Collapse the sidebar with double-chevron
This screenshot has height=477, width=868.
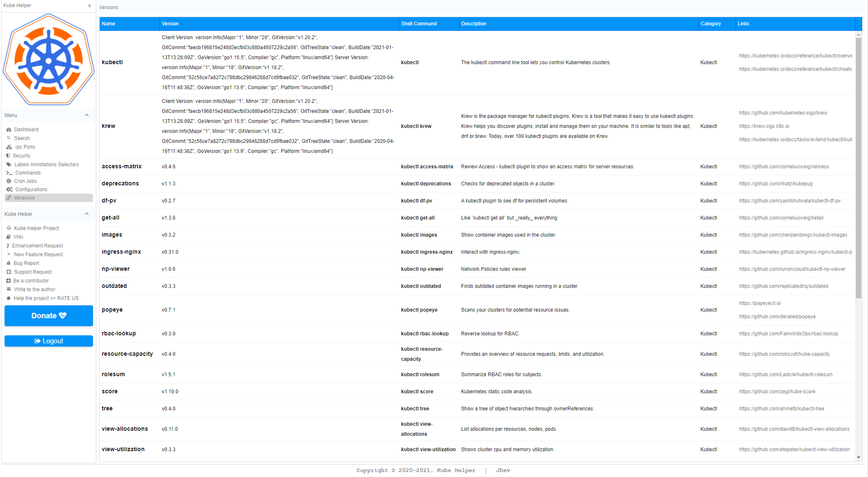pos(90,5)
